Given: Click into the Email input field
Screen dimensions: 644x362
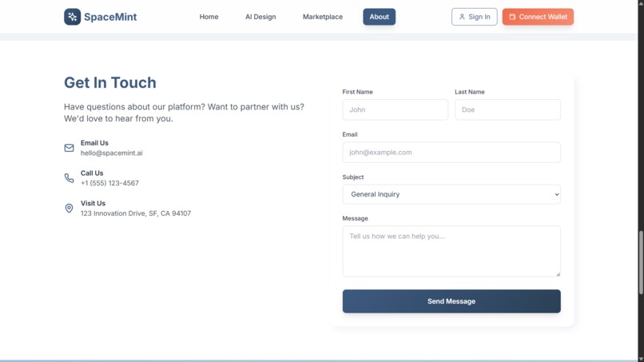Looking at the screenshot, I should (x=451, y=152).
